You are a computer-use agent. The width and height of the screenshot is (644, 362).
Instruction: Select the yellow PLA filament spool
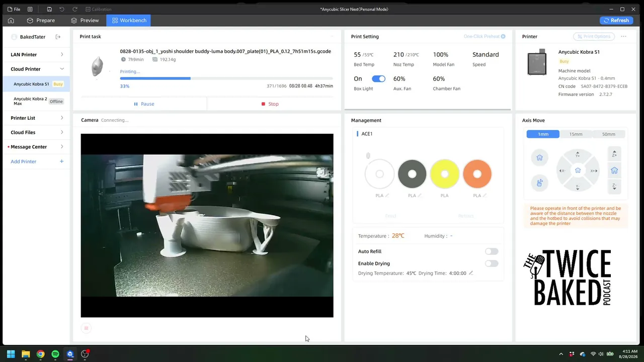445,174
